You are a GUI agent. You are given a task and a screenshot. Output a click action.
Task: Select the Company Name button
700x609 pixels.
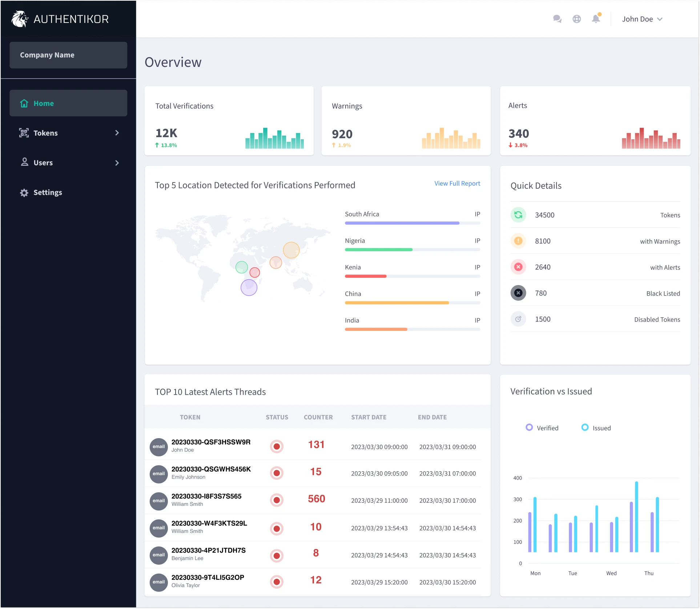[x=68, y=55]
